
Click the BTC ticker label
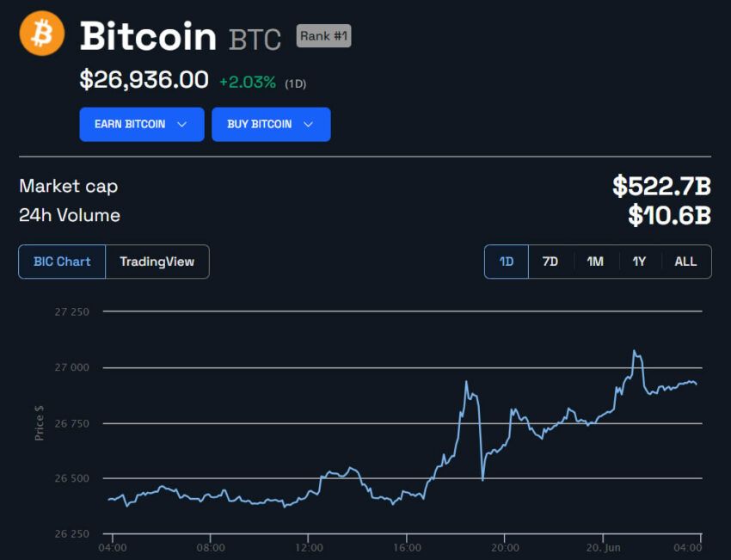click(254, 38)
